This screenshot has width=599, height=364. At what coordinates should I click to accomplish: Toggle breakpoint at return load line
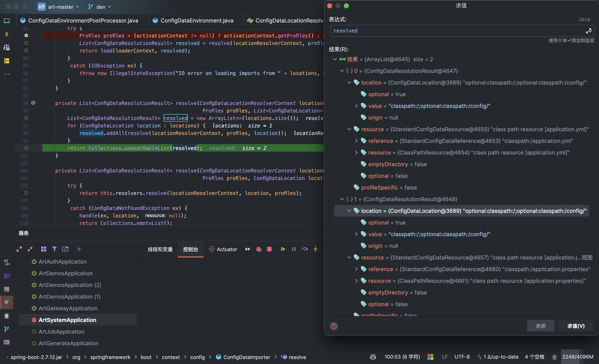tap(26, 51)
